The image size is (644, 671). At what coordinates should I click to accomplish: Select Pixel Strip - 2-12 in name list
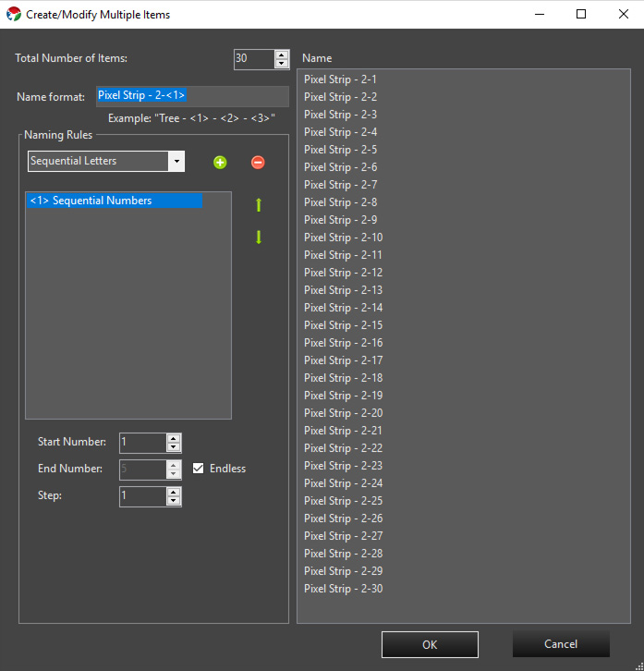[x=343, y=273]
